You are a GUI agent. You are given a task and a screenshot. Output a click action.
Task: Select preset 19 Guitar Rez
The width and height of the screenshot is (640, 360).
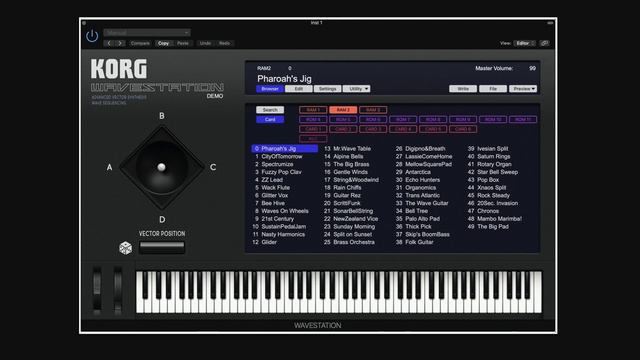[343, 195]
